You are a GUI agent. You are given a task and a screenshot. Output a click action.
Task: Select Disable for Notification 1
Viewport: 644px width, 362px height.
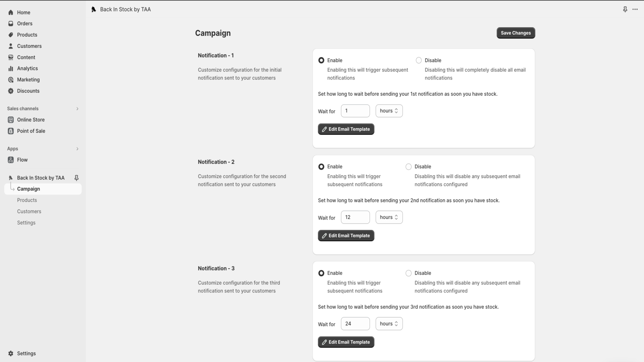[x=419, y=60]
